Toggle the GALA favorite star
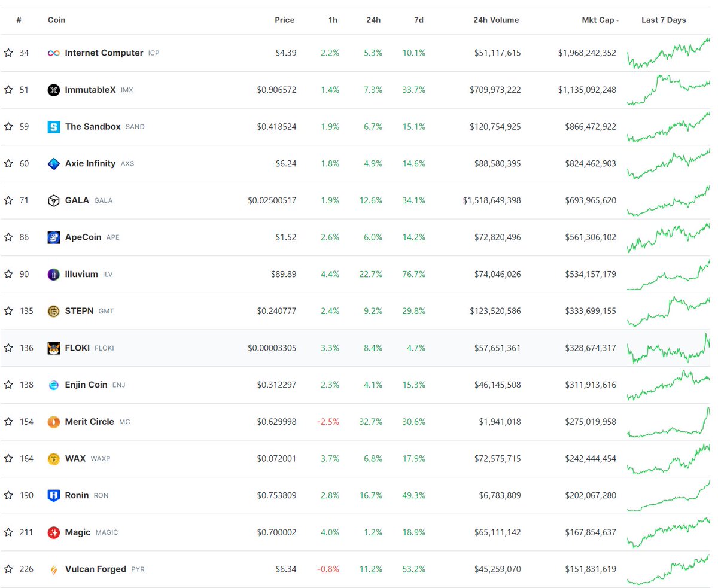718x588 pixels. 8,200
